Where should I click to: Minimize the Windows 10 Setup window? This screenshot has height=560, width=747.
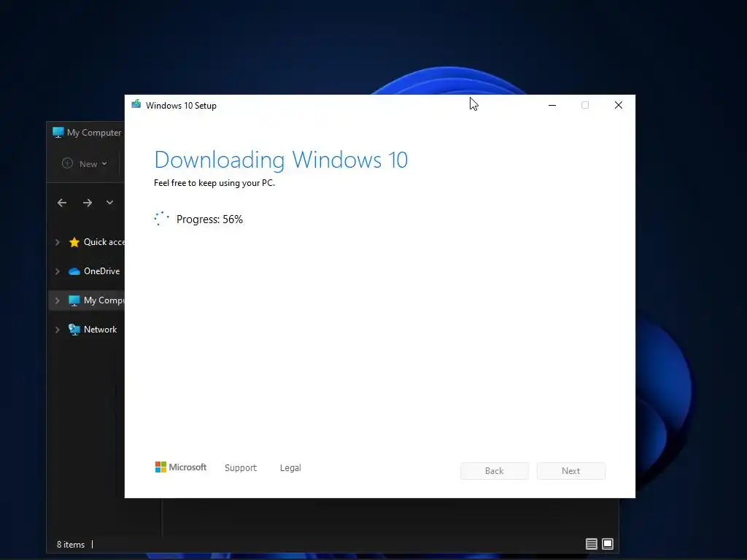(552, 105)
